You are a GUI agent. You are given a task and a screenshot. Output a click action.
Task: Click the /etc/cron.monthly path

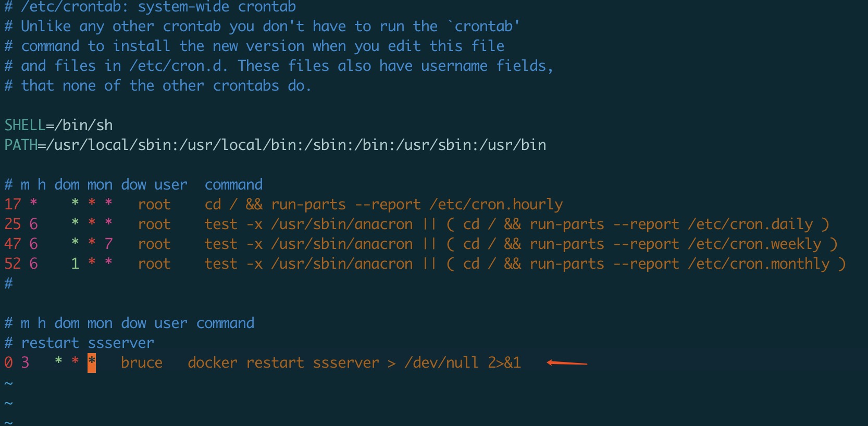759,264
